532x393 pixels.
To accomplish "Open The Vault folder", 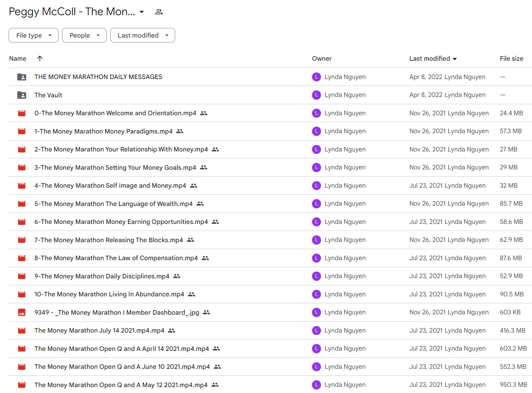I will (48, 95).
